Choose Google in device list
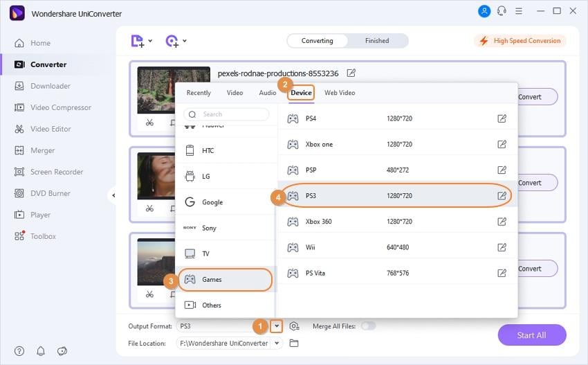The height and width of the screenshot is (365, 588). pyautogui.click(x=226, y=202)
